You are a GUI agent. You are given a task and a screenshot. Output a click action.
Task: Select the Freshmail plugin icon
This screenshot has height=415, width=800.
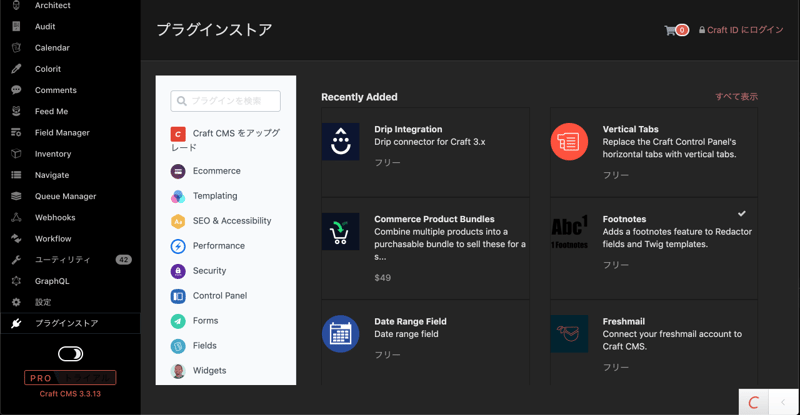coord(569,334)
